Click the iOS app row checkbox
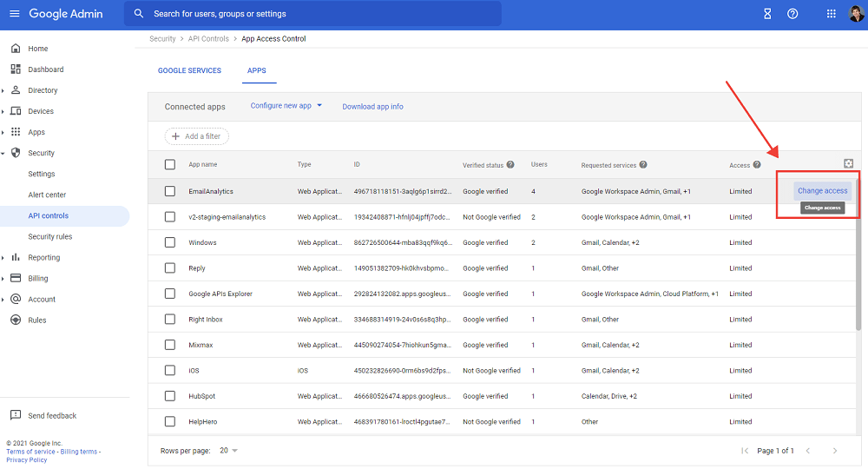 pyautogui.click(x=170, y=371)
